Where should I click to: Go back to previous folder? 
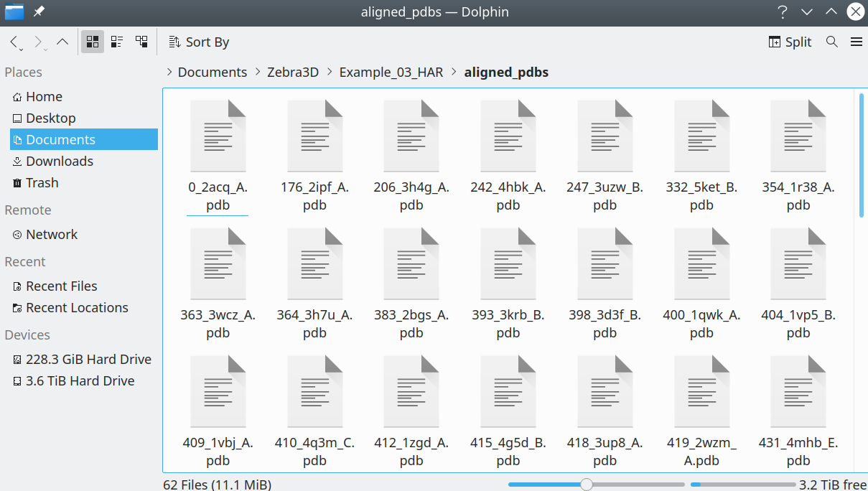click(x=14, y=42)
